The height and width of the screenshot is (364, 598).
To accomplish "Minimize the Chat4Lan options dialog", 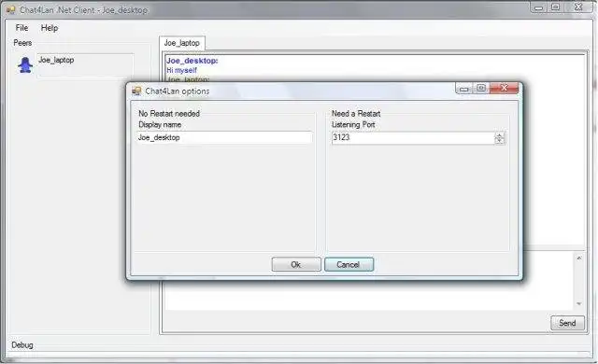I will [x=464, y=89].
